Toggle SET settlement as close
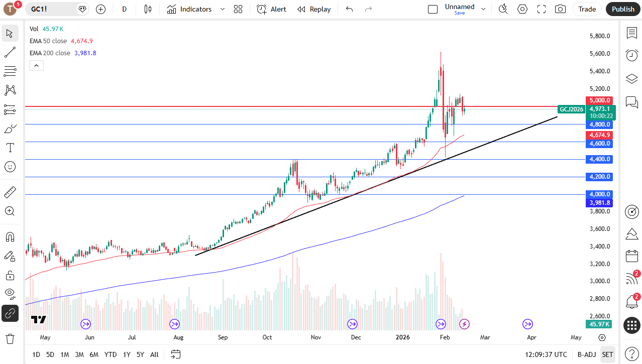The image size is (642, 364). click(x=607, y=354)
